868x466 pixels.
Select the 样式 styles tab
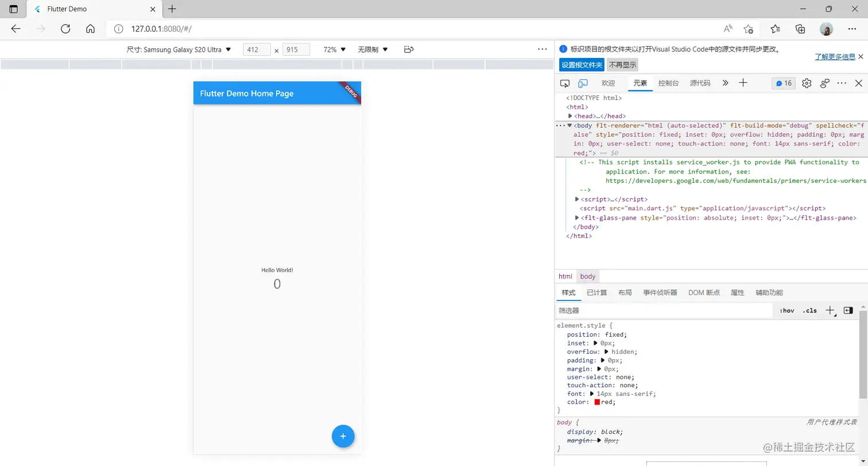pos(568,292)
